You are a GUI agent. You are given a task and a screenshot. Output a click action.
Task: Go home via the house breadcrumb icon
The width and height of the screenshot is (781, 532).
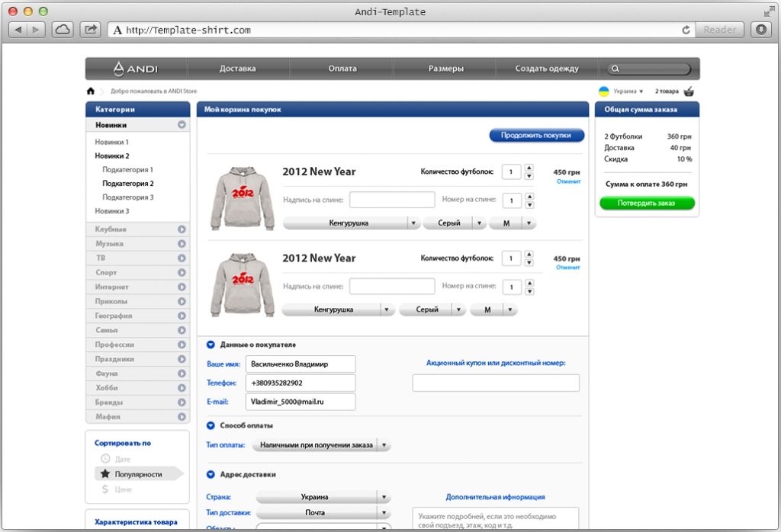coord(90,91)
